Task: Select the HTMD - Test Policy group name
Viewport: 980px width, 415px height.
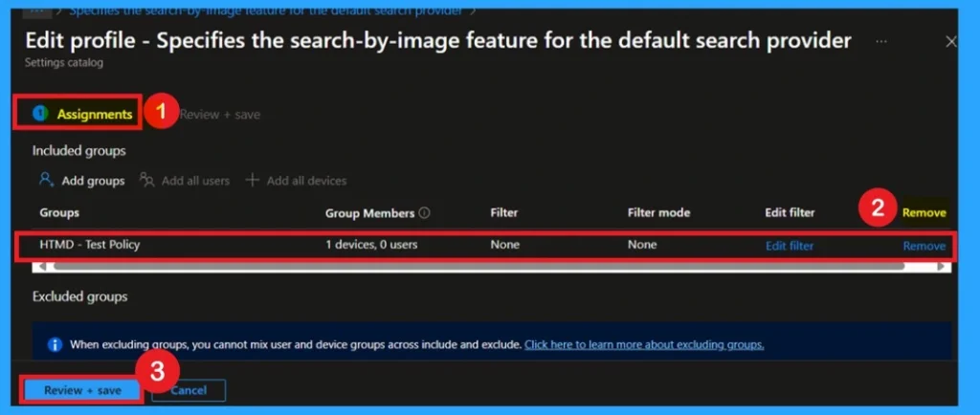Action: click(90, 245)
